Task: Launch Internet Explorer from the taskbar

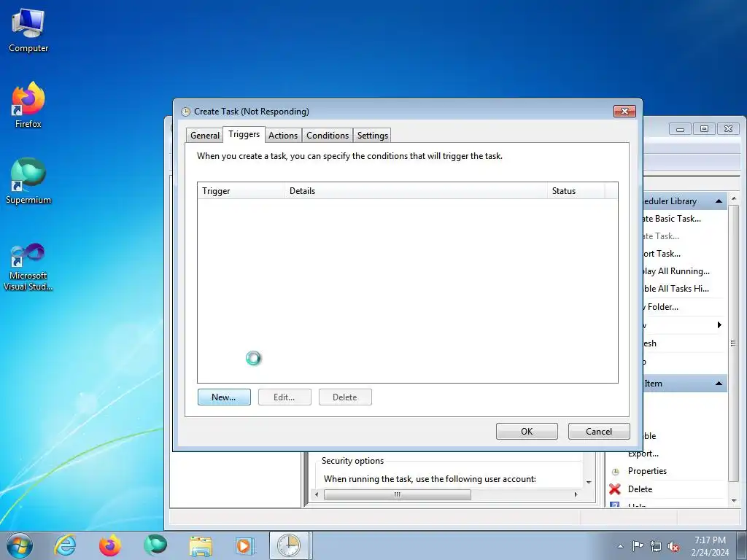Action: pos(65,545)
